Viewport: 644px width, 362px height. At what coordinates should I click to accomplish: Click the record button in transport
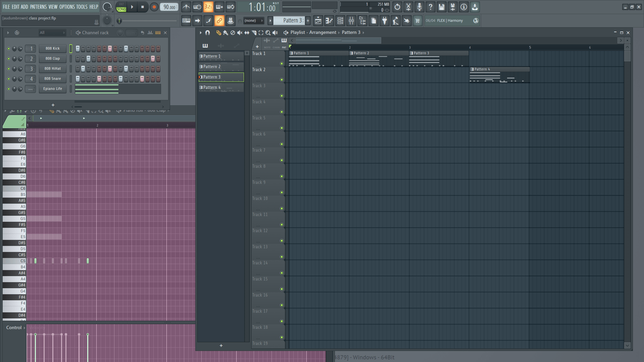click(x=154, y=7)
